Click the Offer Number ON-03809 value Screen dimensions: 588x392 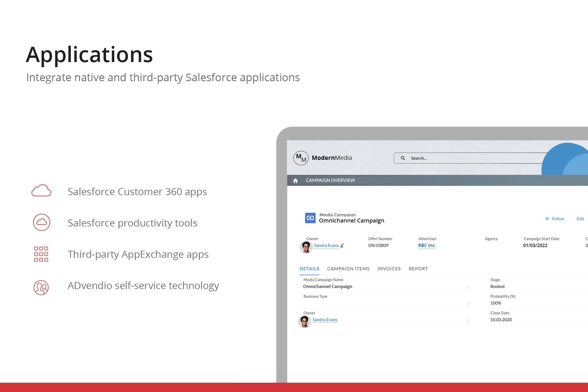point(378,246)
